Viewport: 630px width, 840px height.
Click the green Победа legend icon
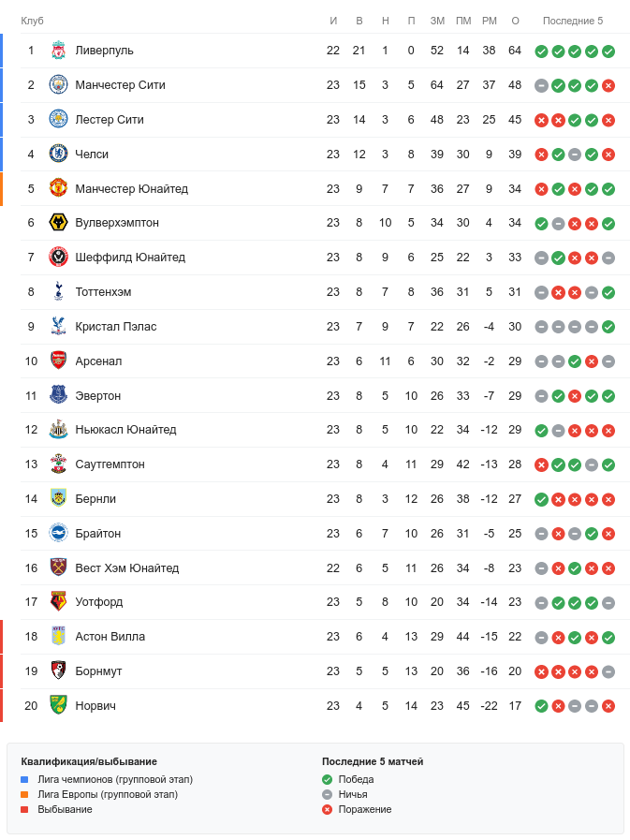(327, 779)
